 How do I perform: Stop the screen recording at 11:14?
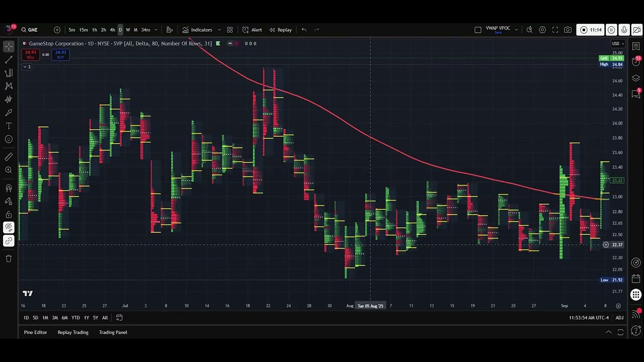coord(590,30)
